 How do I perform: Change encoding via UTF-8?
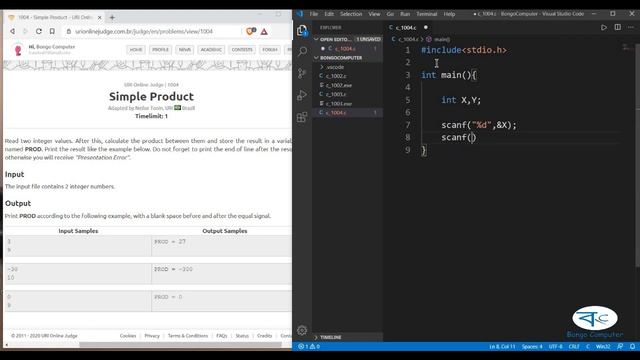(556, 347)
